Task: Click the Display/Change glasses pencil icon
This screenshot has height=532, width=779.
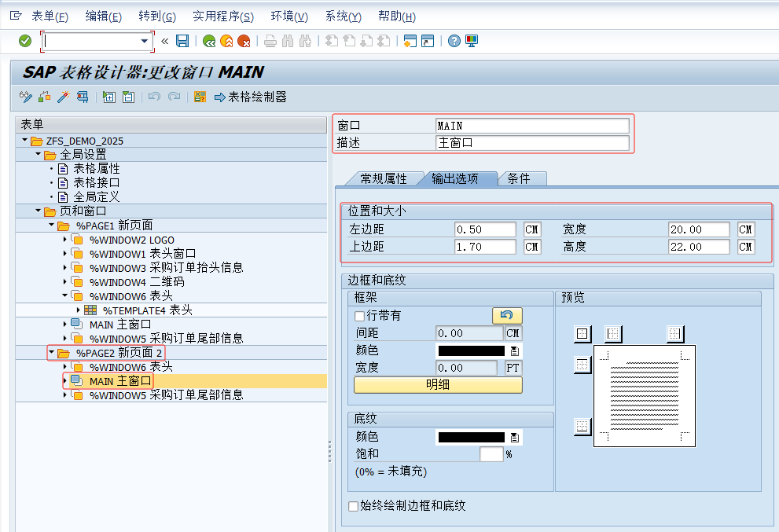Action: 25,97
